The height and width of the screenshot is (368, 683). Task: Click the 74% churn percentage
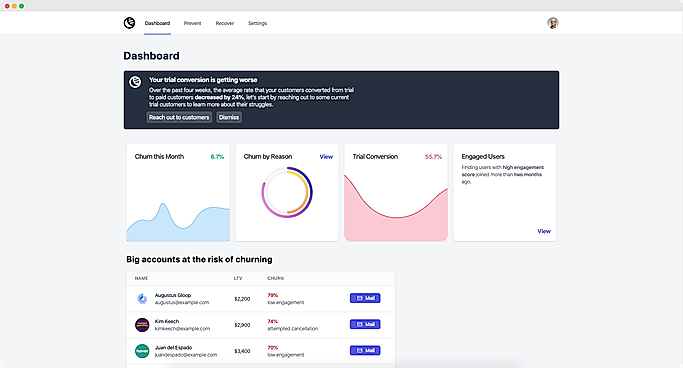click(x=273, y=321)
